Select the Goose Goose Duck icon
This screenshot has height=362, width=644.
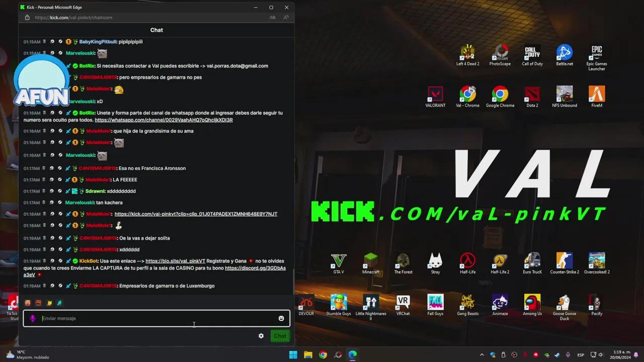(x=565, y=307)
